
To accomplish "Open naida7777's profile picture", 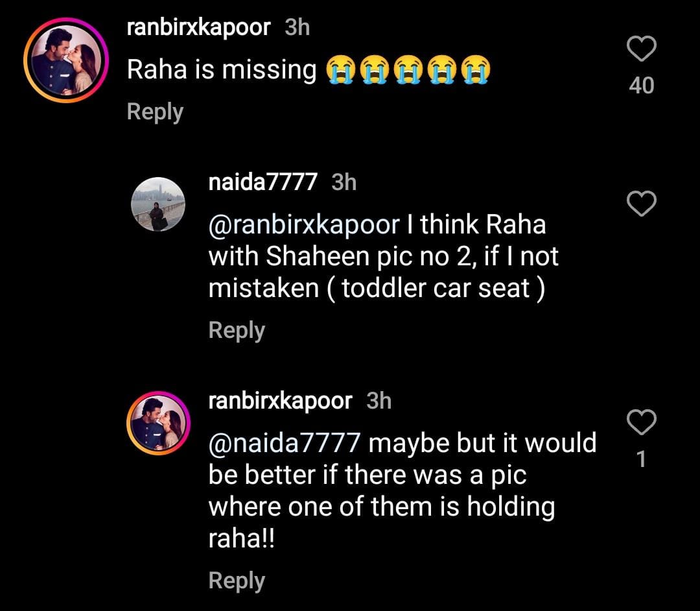I will point(158,204).
